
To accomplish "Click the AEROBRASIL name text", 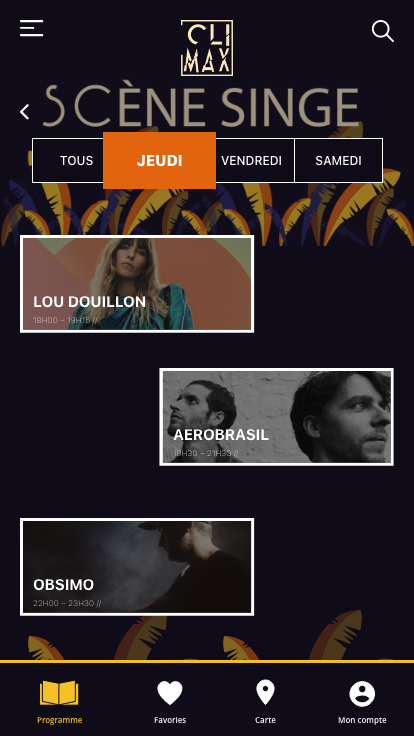I will (x=221, y=435).
